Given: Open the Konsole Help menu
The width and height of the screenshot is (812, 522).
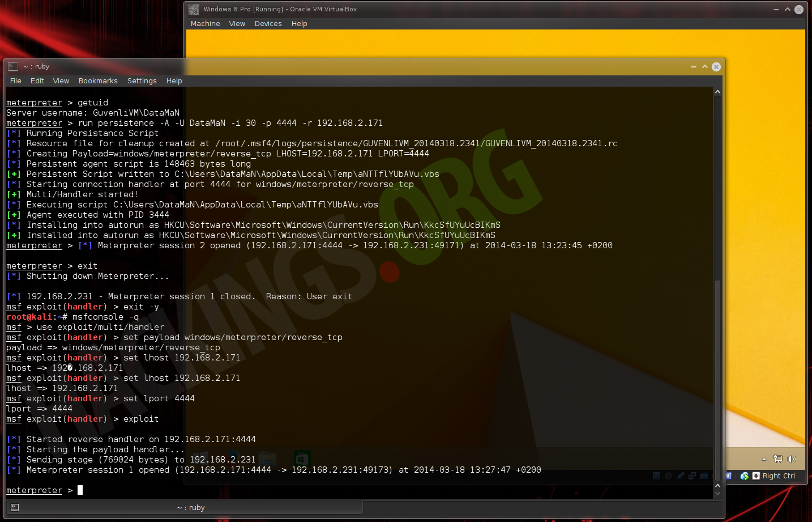Looking at the screenshot, I should pos(174,81).
